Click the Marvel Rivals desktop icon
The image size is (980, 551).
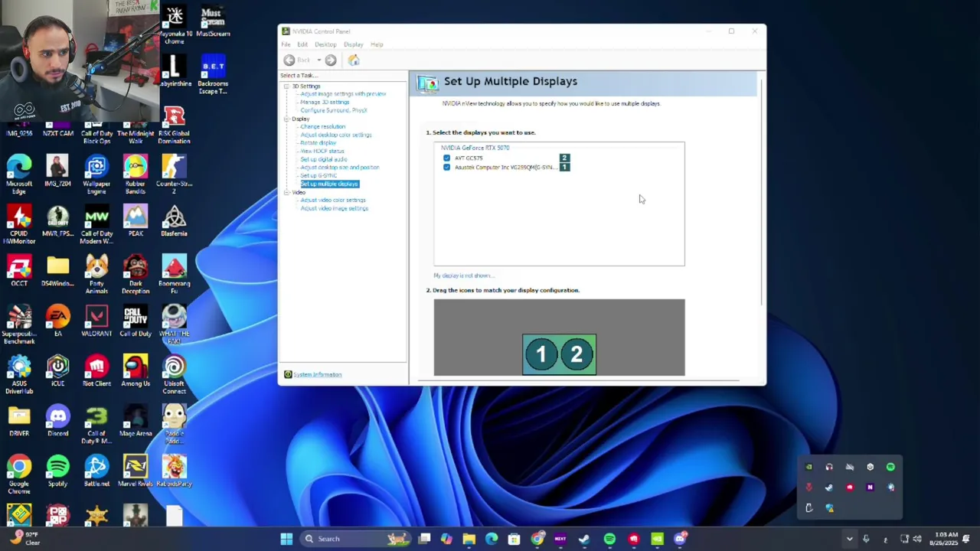click(136, 471)
